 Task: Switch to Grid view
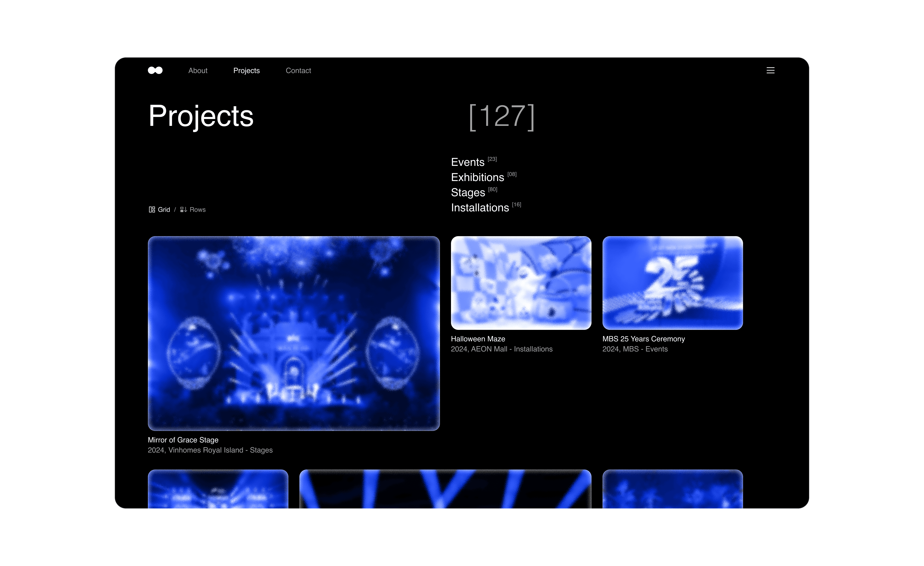point(164,210)
